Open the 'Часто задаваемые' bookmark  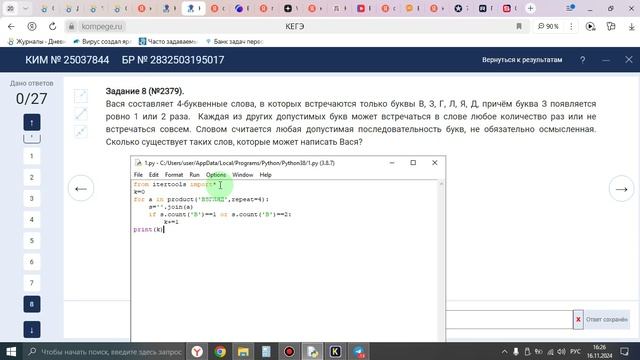pyautogui.click(x=168, y=41)
